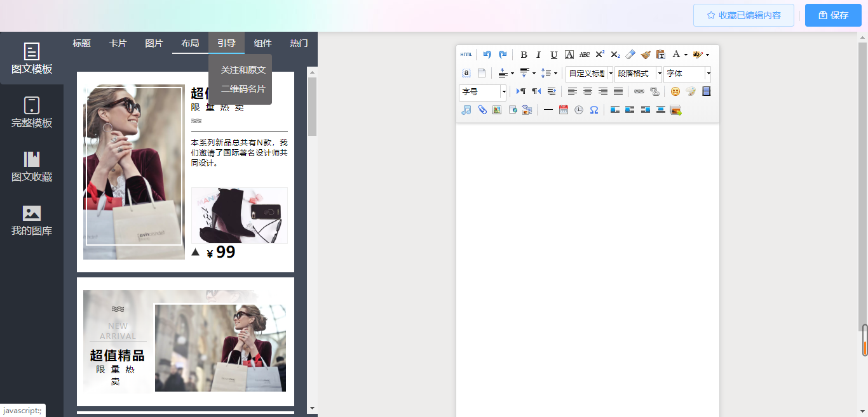Screen dimensions: 868x417
Task: Attach a file using the paperclip icon
Action: click(482, 110)
